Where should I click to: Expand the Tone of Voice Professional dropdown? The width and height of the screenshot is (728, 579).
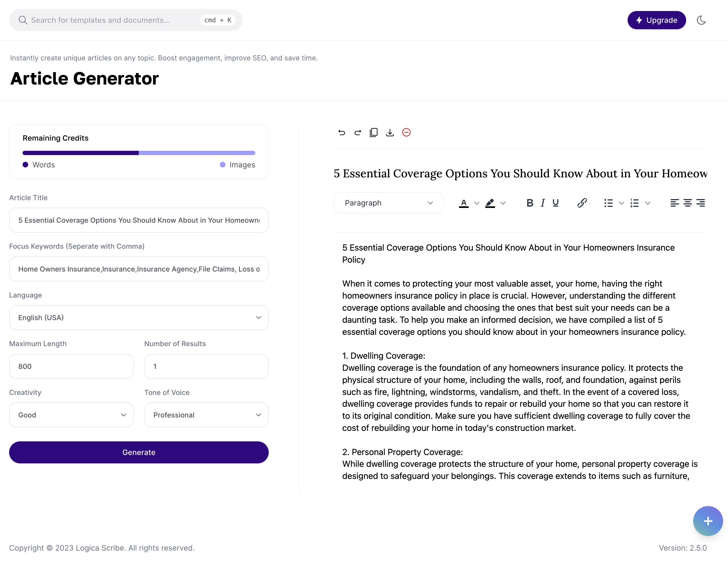(206, 415)
